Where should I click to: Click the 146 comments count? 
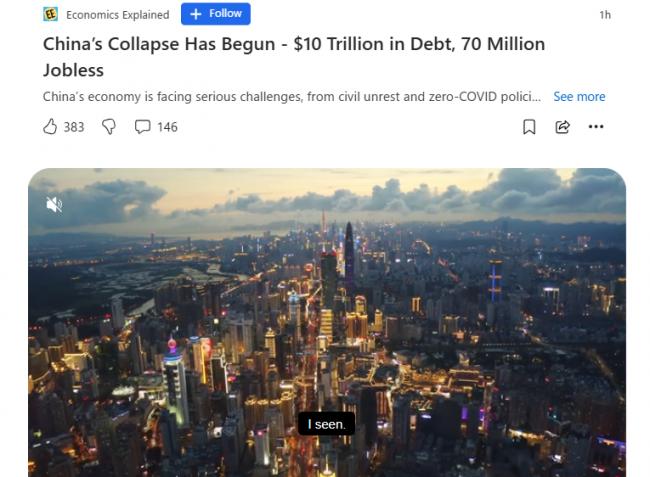pyautogui.click(x=167, y=127)
